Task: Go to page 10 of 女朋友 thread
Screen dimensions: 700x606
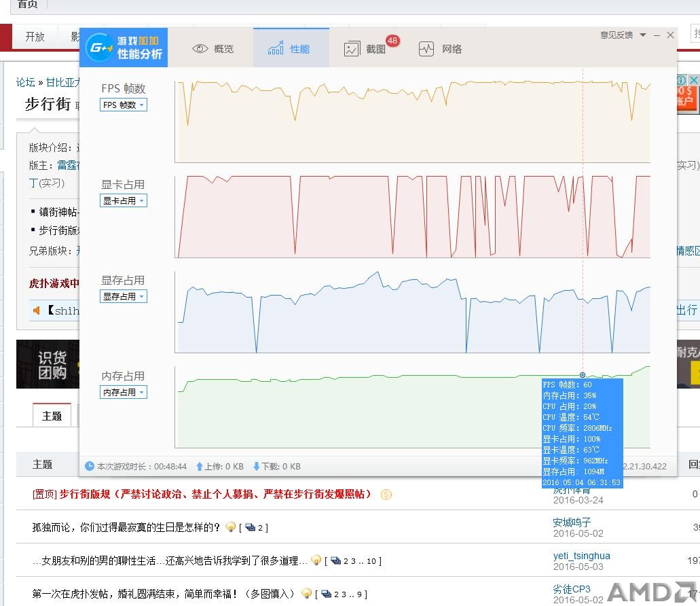Action: [371, 561]
